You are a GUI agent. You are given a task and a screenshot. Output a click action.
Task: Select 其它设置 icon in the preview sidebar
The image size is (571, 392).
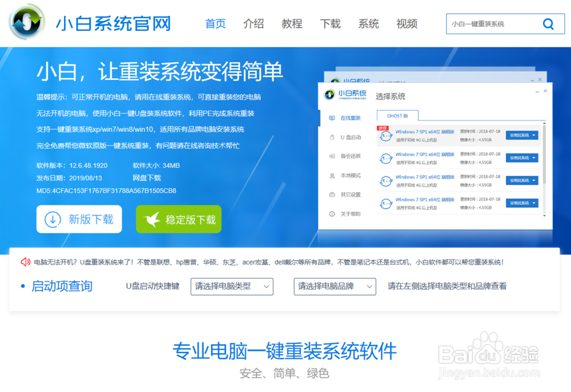pos(332,195)
